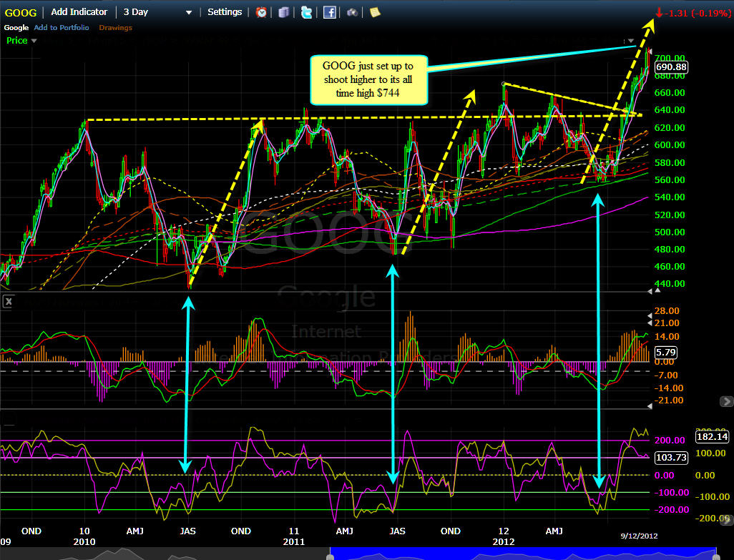Click the magenta 200.00 oscillator axis label
Viewport: 734px width, 560px height.
670,441
